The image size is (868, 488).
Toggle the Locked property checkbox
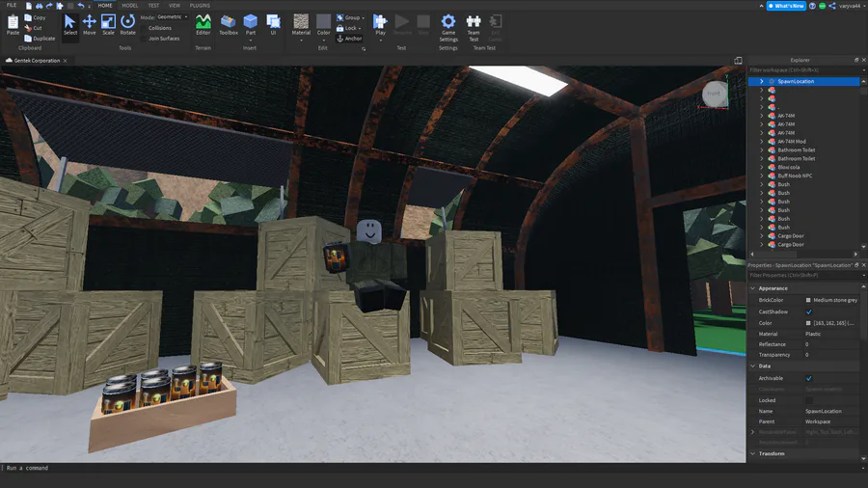tap(809, 400)
